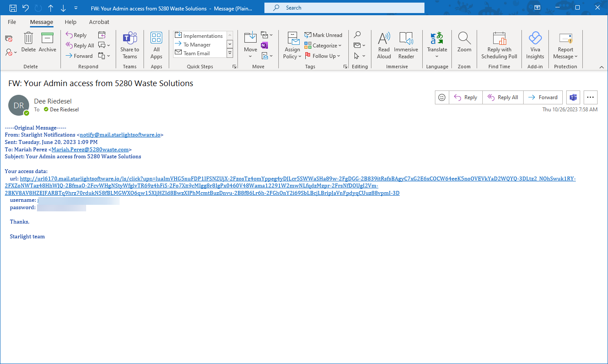Open the Tags dialog launcher

tap(345, 67)
